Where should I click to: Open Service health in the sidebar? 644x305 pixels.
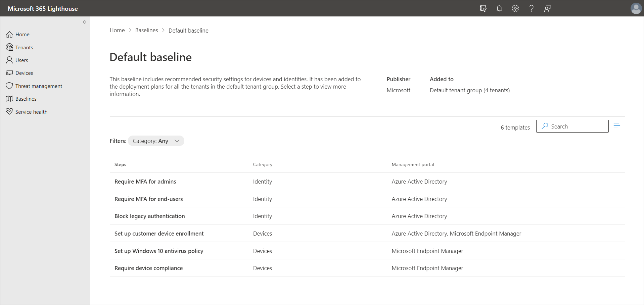point(32,112)
